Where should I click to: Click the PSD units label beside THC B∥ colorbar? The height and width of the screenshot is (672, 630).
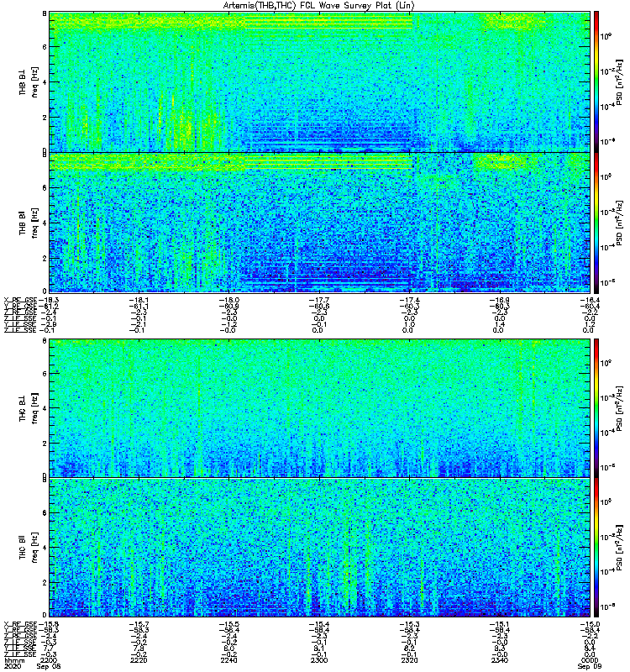point(619,548)
